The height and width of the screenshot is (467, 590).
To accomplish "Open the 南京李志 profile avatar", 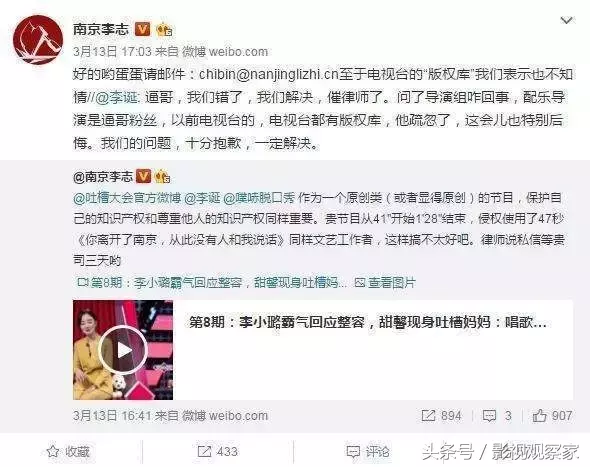I will pyautogui.click(x=38, y=40).
